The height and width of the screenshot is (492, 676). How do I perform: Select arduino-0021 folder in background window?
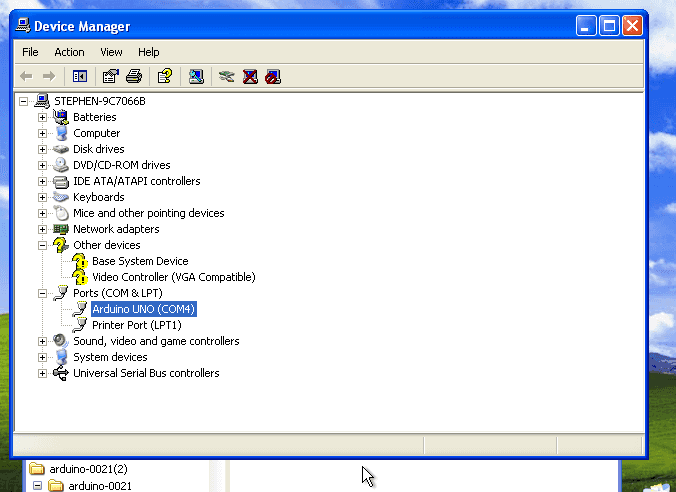pyautogui.click(x=100, y=486)
